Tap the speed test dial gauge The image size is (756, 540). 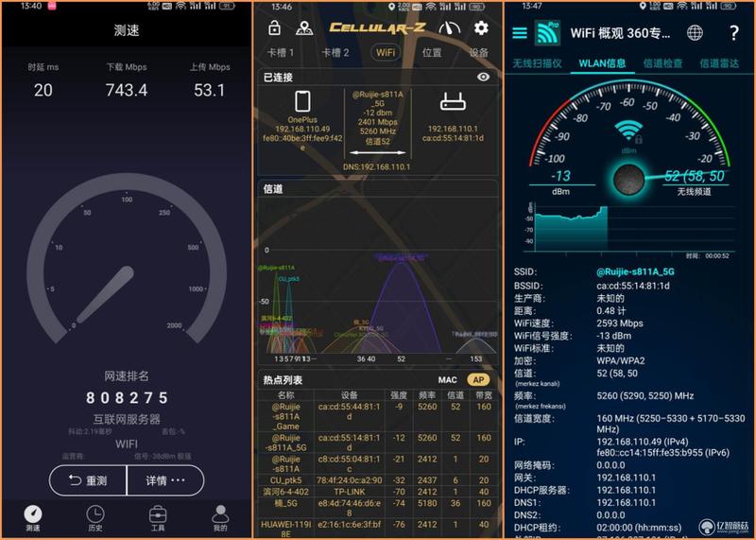click(x=127, y=261)
